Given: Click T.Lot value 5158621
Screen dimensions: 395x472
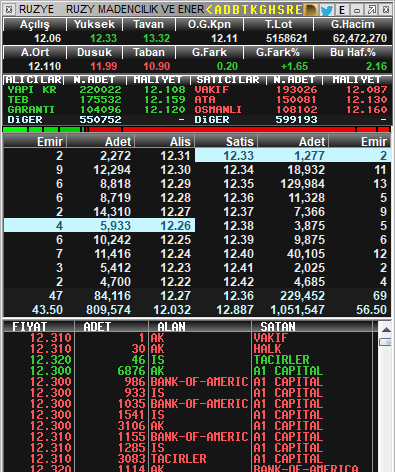Looking at the screenshot, I should pos(287,38).
